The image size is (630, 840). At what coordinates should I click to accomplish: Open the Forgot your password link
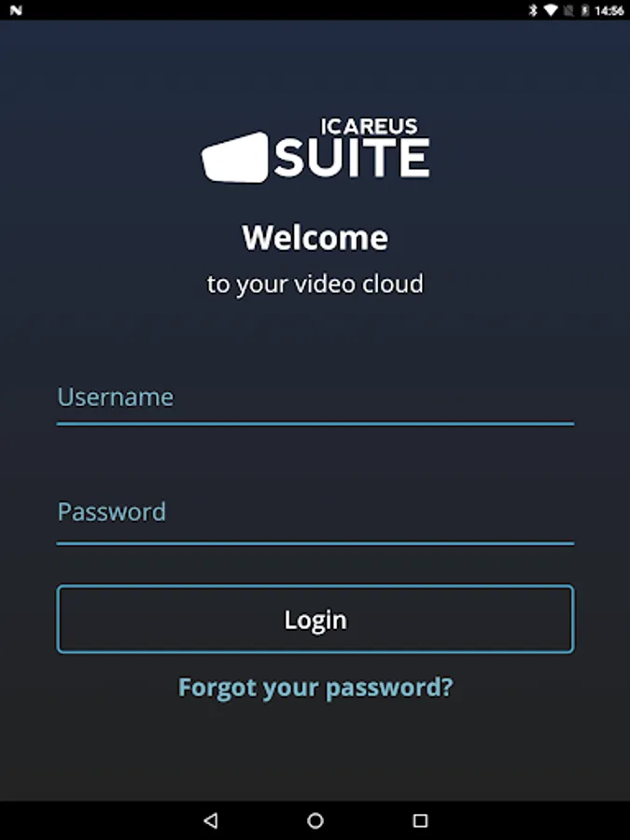tap(315, 687)
